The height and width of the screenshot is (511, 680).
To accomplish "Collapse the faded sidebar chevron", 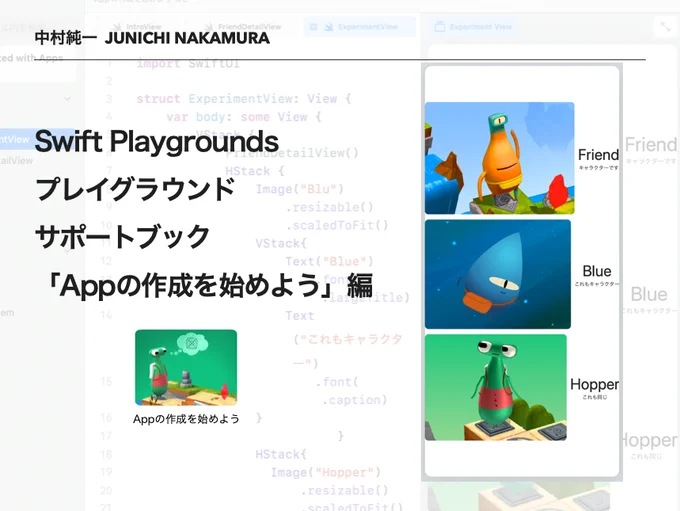I will point(67,99).
